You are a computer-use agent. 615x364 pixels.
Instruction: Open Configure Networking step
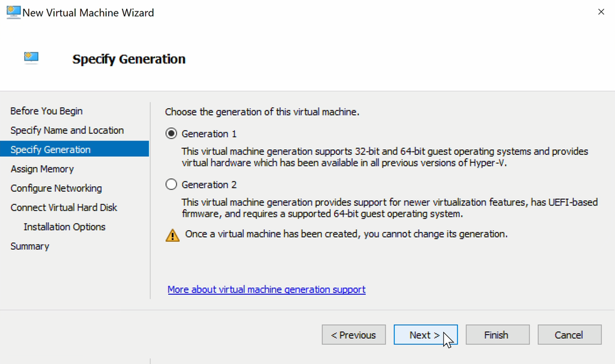coord(56,188)
